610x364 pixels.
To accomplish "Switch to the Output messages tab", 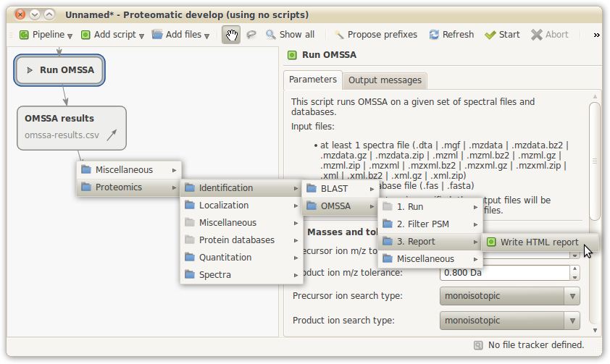I will [x=384, y=80].
